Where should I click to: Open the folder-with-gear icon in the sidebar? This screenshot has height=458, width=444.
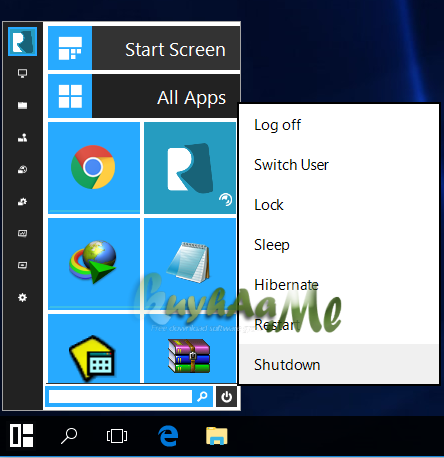point(22,201)
